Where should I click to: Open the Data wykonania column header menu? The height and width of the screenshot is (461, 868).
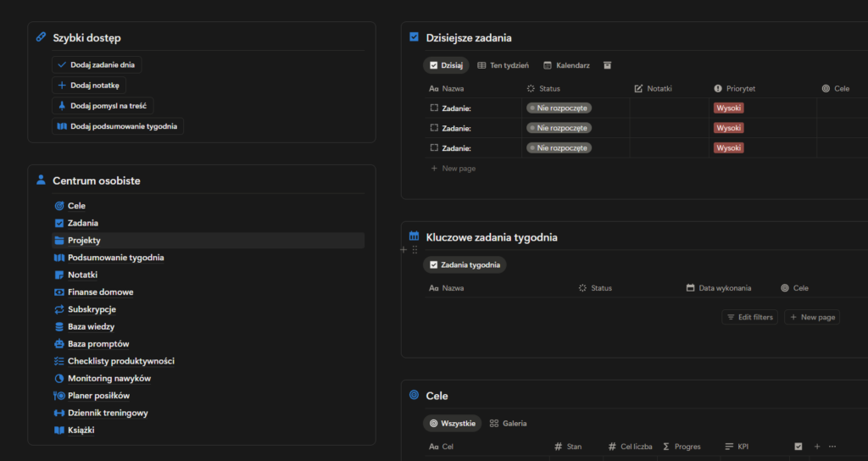click(719, 288)
